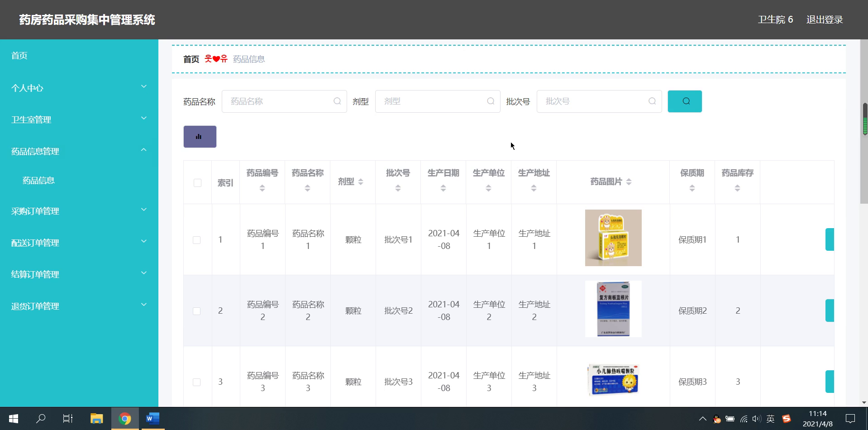Click magnifier icon in 药品名称 field
The width and height of the screenshot is (868, 430).
[337, 101]
